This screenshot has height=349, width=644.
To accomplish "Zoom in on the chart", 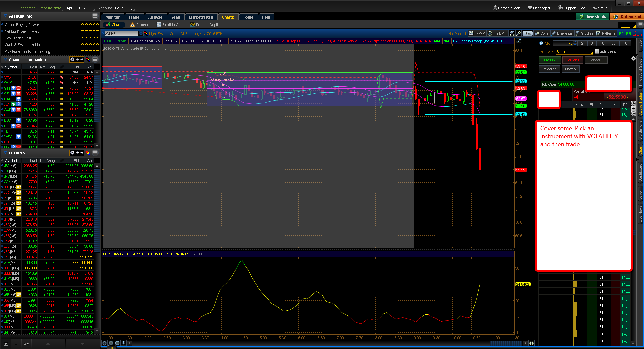I will [111, 343].
